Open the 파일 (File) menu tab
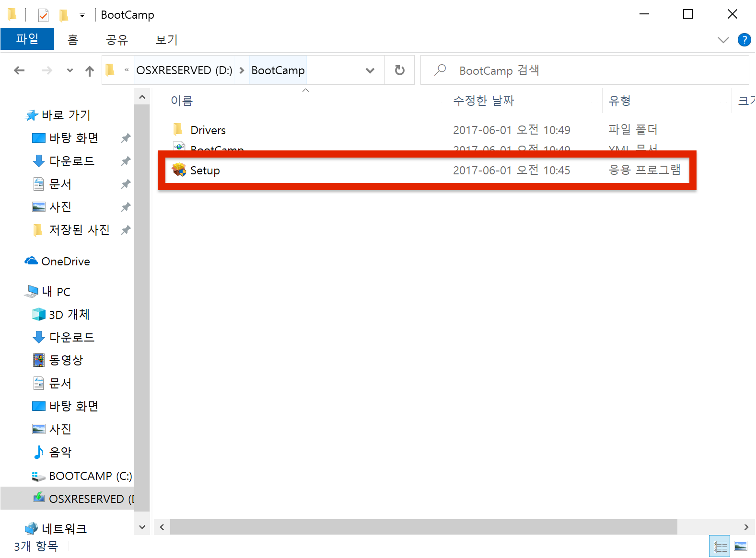 coord(27,39)
